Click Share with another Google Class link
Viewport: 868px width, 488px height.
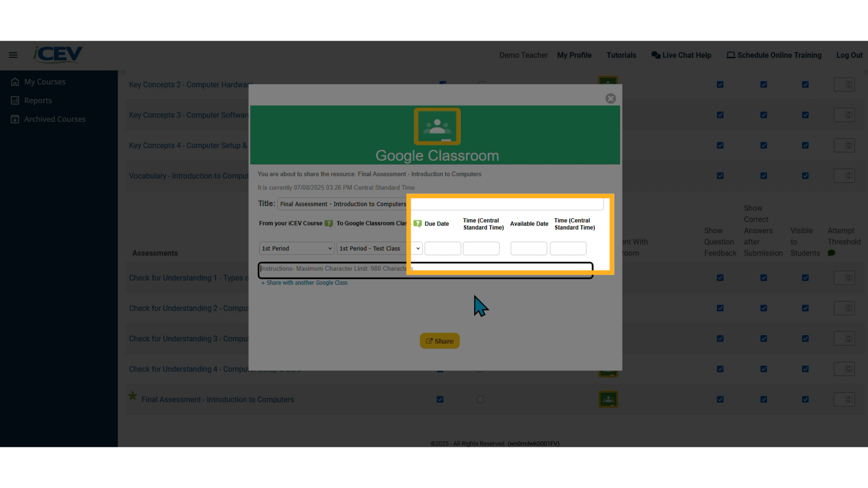(x=304, y=283)
